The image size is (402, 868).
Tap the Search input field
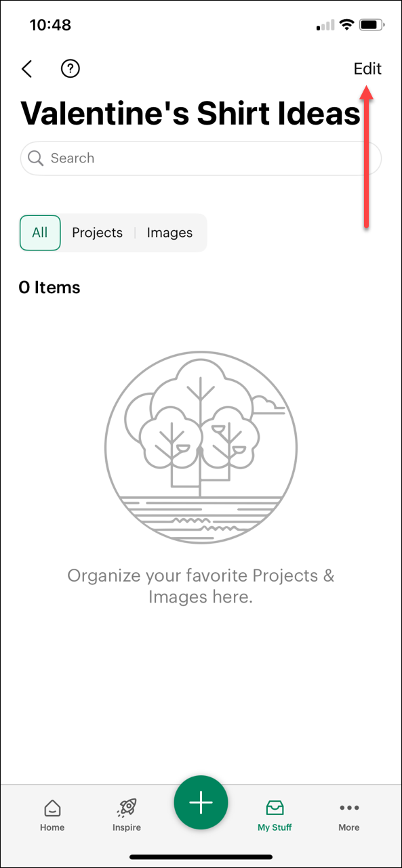pyautogui.click(x=201, y=158)
